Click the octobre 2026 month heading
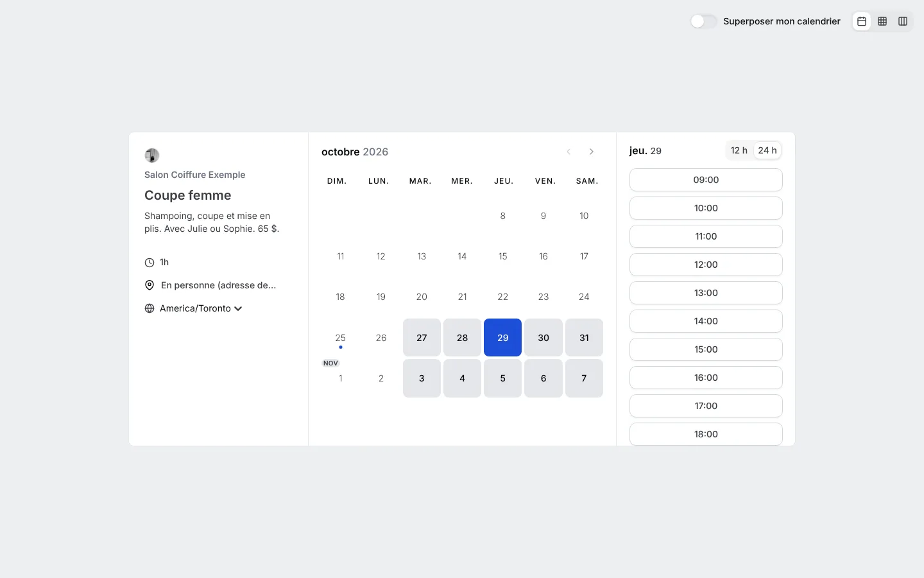The width and height of the screenshot is (924, 578). click(x=355, y=152)
